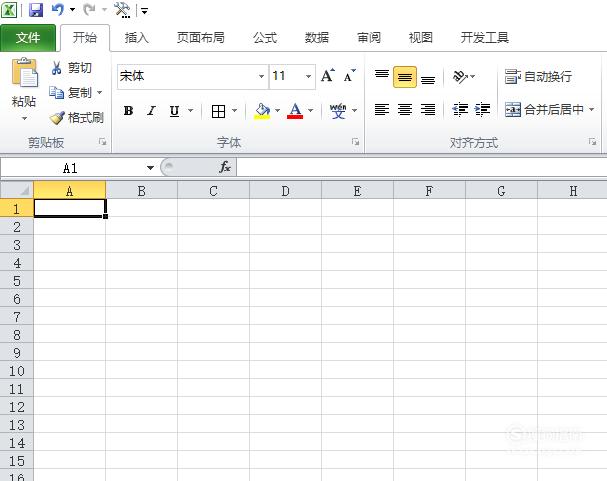Switch to the 插入 Insert tab
The image size is (607, 481).
[137, 38]
